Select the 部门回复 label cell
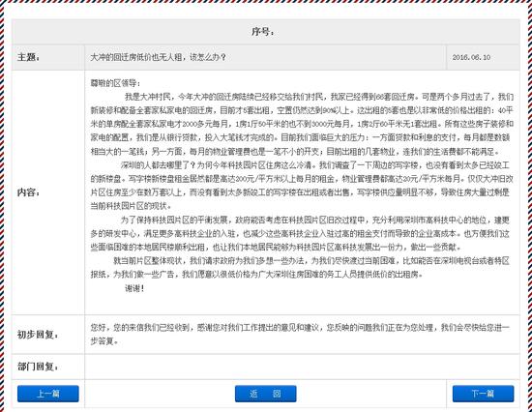 pyautogui.click(x=47, y=367)
